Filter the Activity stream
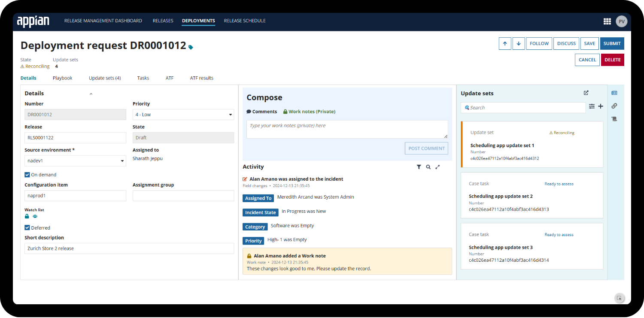This screenshot has height=318, width=644. 419,167
